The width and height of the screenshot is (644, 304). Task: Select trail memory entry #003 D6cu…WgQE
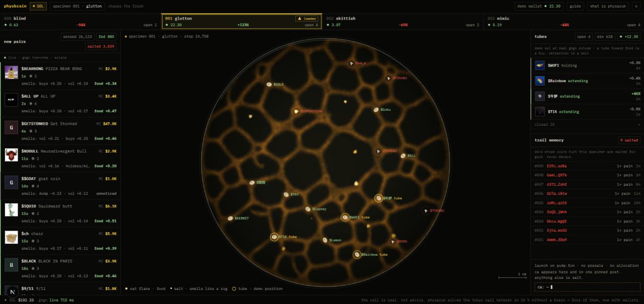click(587, 221)
